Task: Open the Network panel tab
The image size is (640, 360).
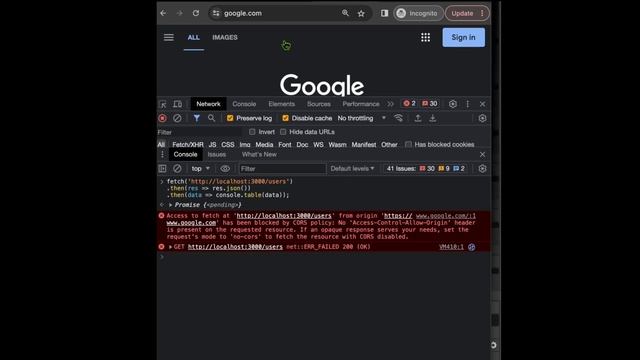Action: pyautogui.click(x=208, y=104)
